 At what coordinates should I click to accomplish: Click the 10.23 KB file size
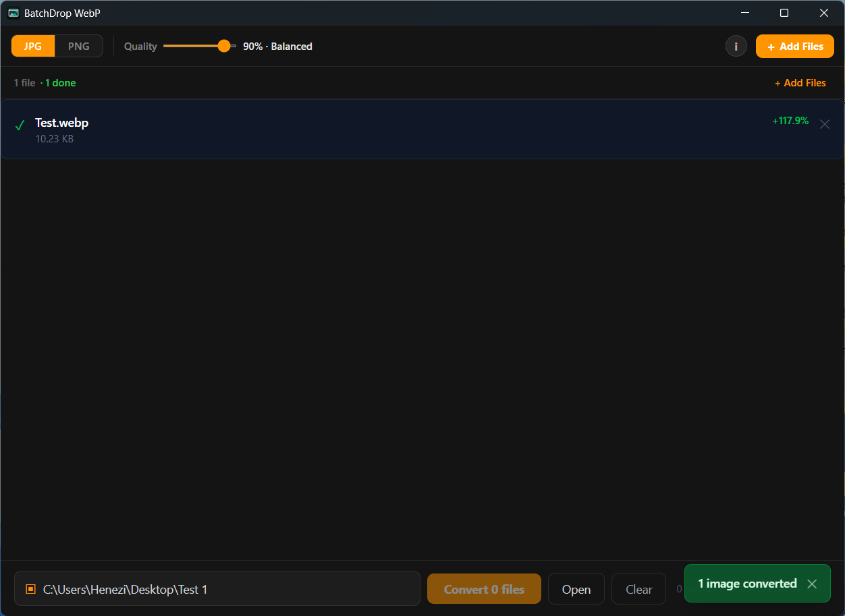[x=55, y=139]
